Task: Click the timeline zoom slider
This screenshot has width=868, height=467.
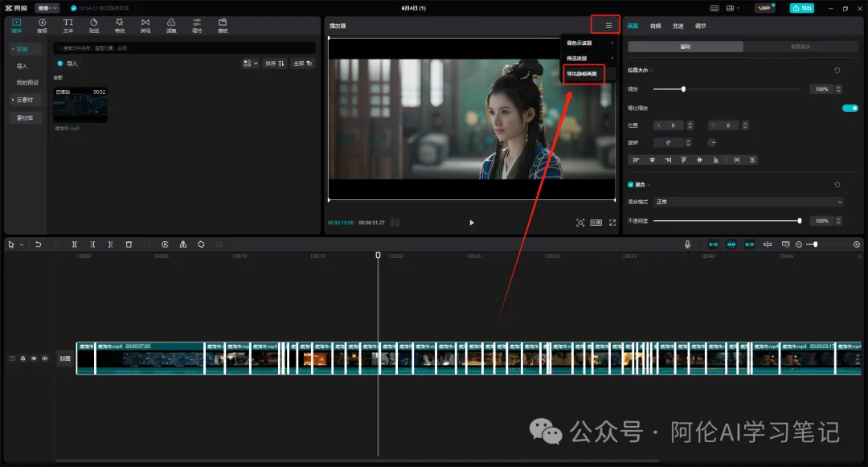Action: 815,244
